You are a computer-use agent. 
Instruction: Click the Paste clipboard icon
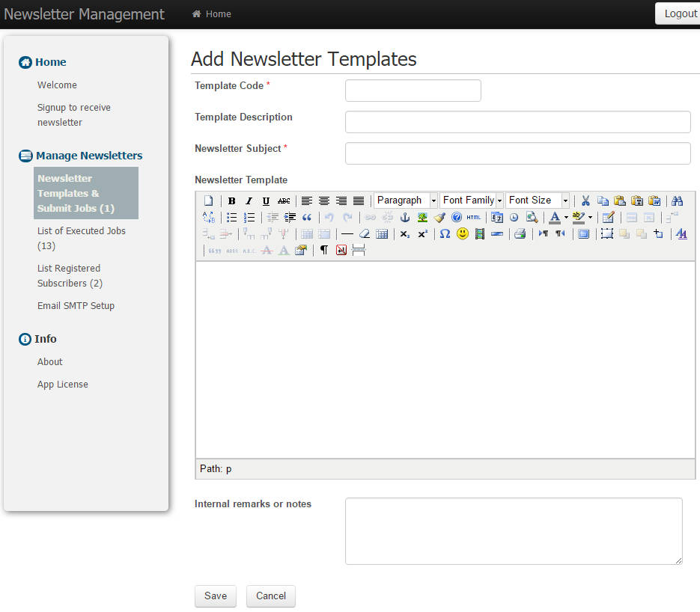coord(620,201)
